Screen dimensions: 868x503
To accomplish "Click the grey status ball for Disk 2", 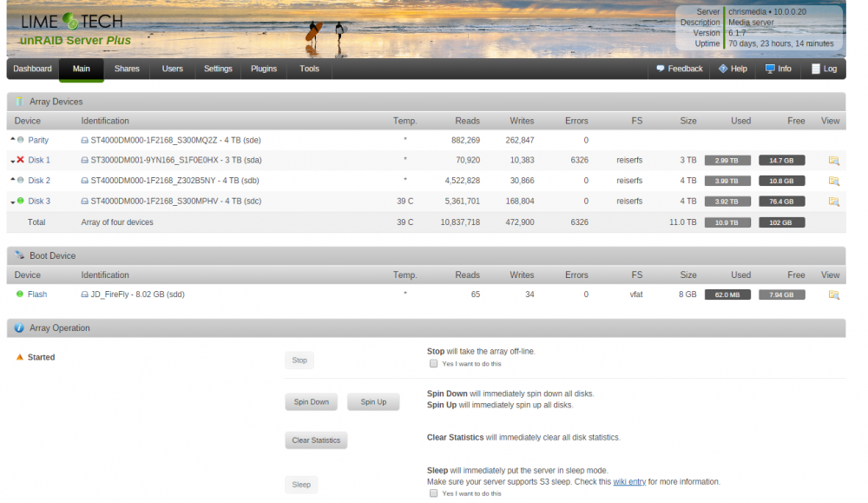I will pyautogui.click(x=21, y=180).
